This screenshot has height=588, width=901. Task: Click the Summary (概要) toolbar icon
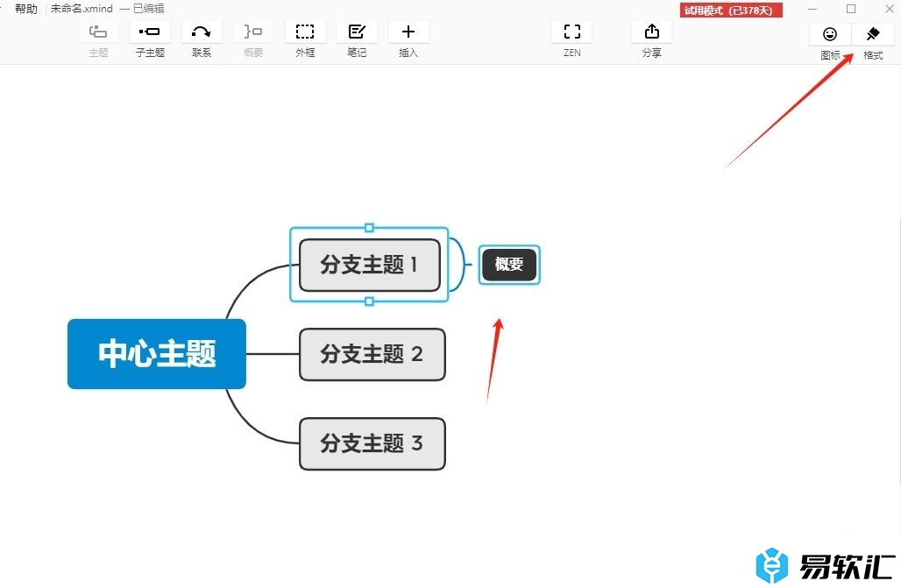tap(253, 32)
